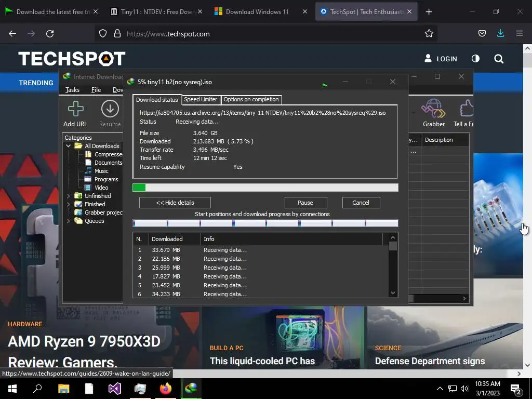Click scroll-up arrow in connections list
The width and height of the screenshot is (532, 399).
393,237
